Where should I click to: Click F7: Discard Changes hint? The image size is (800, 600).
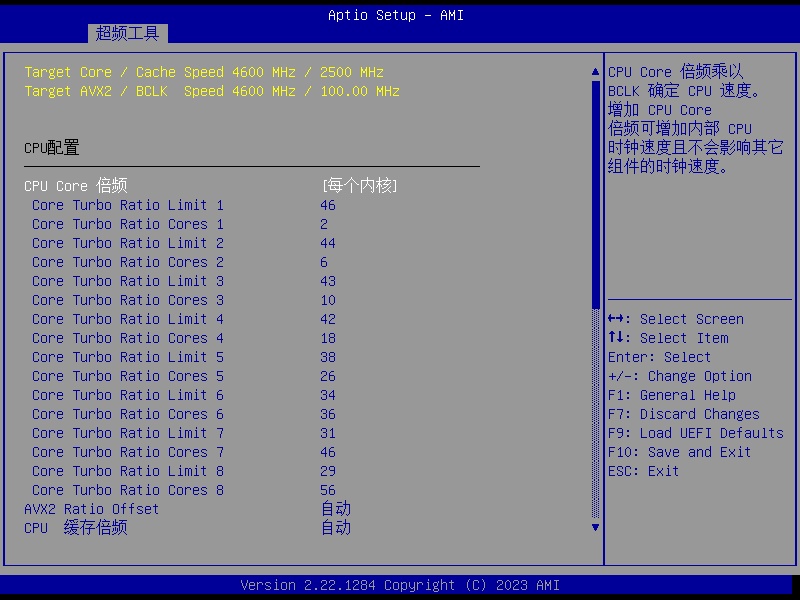(x=683, y=414)
